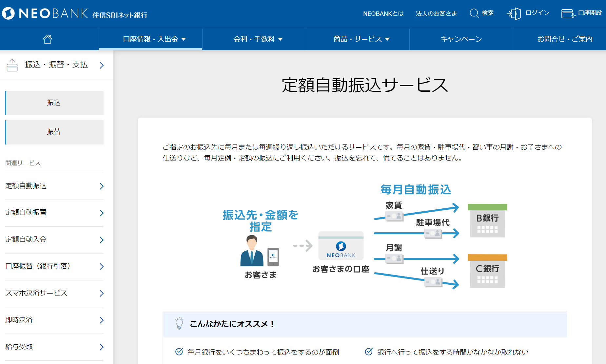Viewport: 606px width, 364px height.
Task: Open the スマホ決済サービス sidebar link
Action: pyautogui.click(x=54, y=293)
